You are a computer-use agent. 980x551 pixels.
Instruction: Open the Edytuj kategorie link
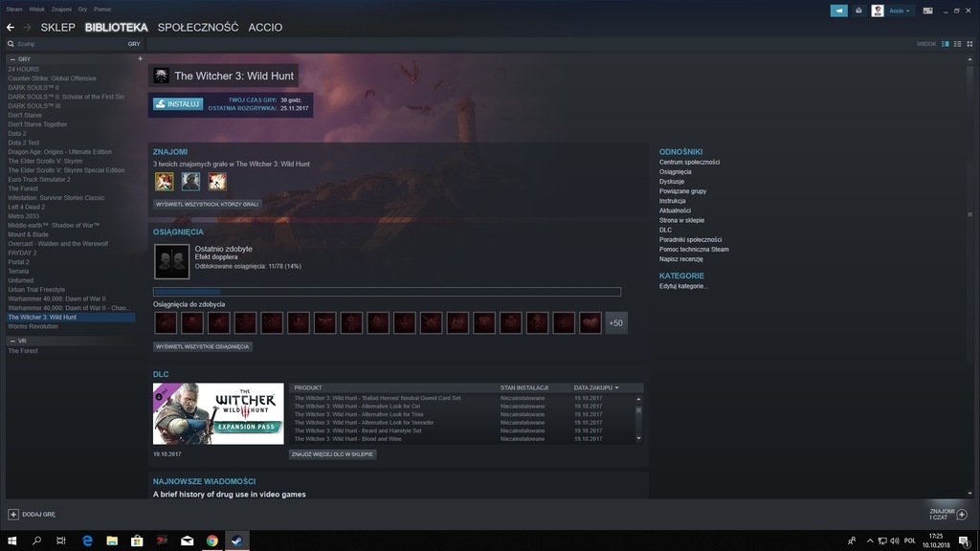point(683,286)
